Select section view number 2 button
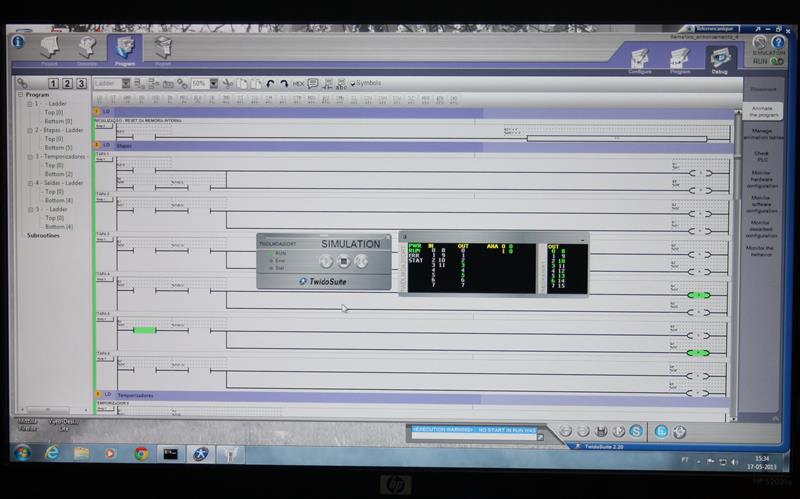The width and height of the screenshot is (800, 499). [67, 84]
